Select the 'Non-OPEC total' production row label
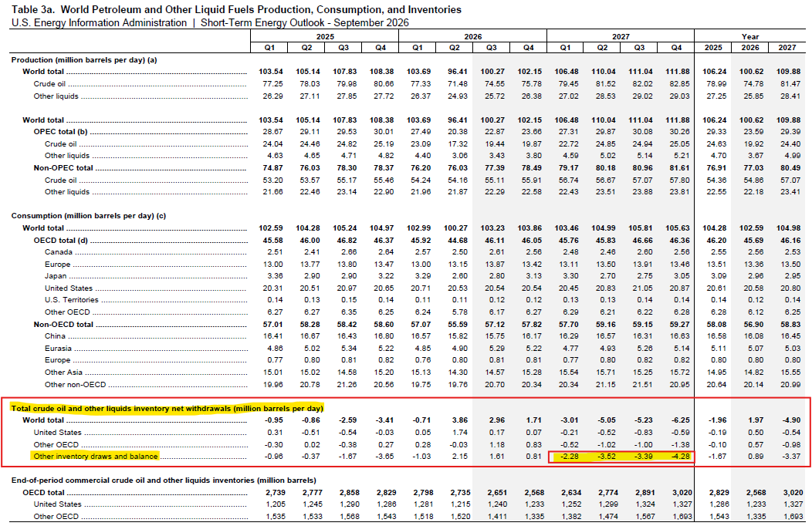 click(63, 168)
